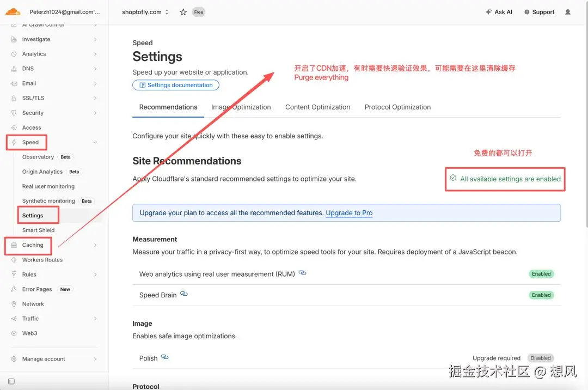
Task: Switch to the Content Optimization tab
Action: 317,107
